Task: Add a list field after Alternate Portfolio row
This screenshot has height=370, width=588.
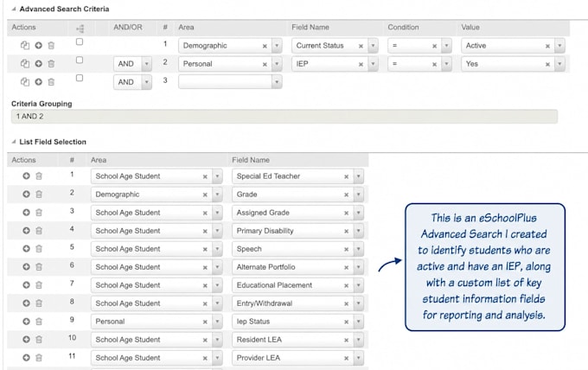Action: (x=26, y=266)
